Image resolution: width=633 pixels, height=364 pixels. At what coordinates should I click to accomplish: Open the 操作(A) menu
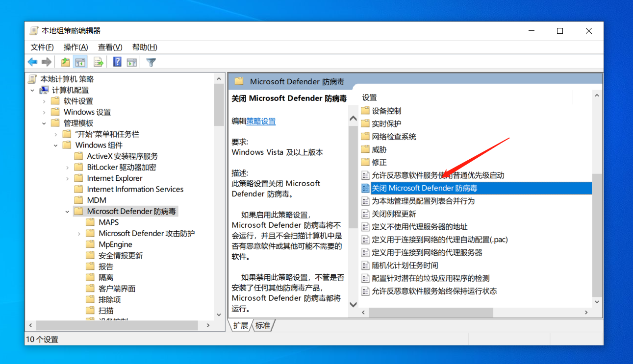(x=76, y=47)
